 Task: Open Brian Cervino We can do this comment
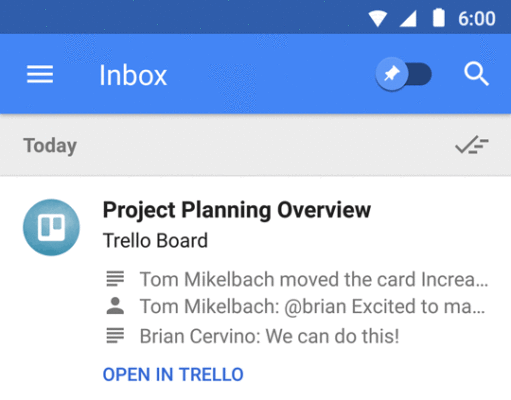[x=269, y=336]
